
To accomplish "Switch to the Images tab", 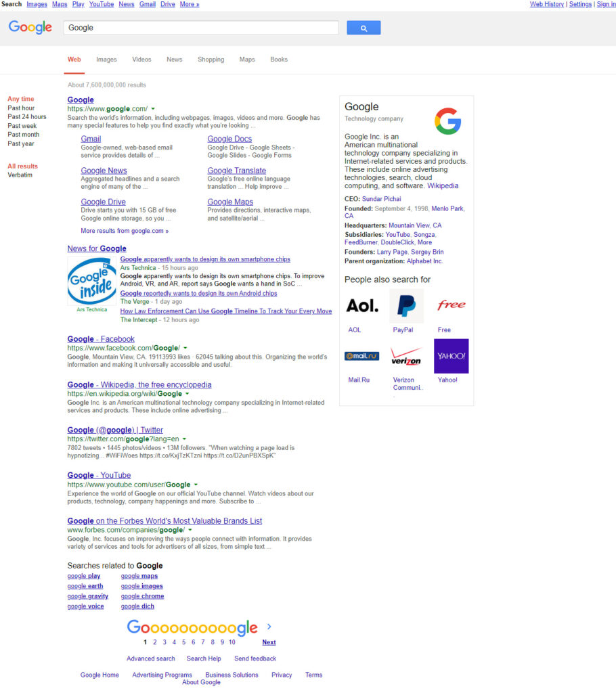I will tap(106, 60).
